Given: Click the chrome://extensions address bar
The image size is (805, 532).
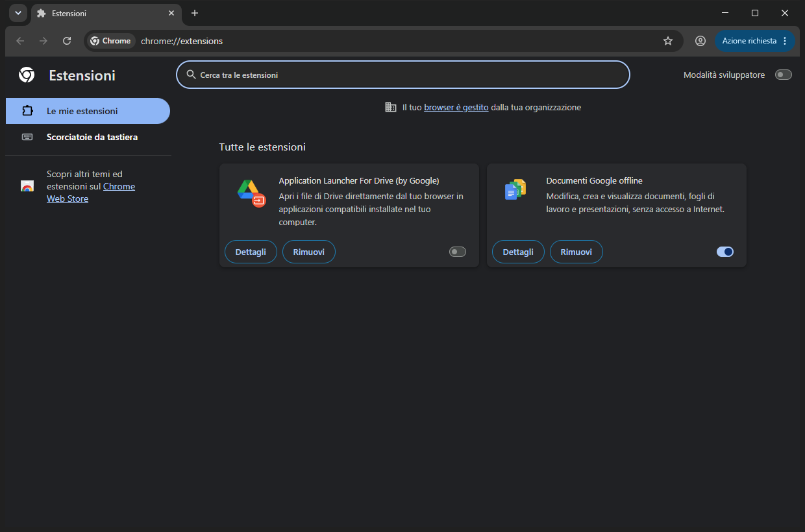Looking at the screenshot, I should pyautogui.click(x=384, y=41).
